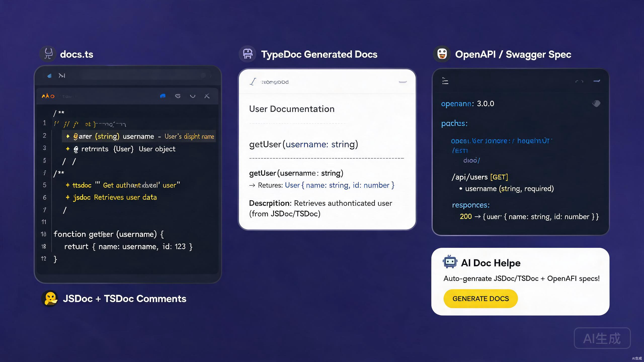
Task: Select the highlighted username param line in editor
Action: click(x=139, y=136)
